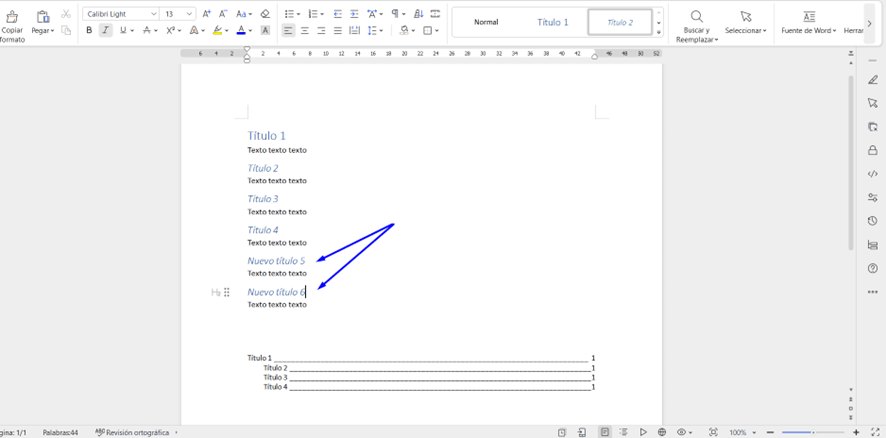Select the Normal style in gallery
Image resolution: width=886 pixels, height=438 pixels.
(486, 22)
